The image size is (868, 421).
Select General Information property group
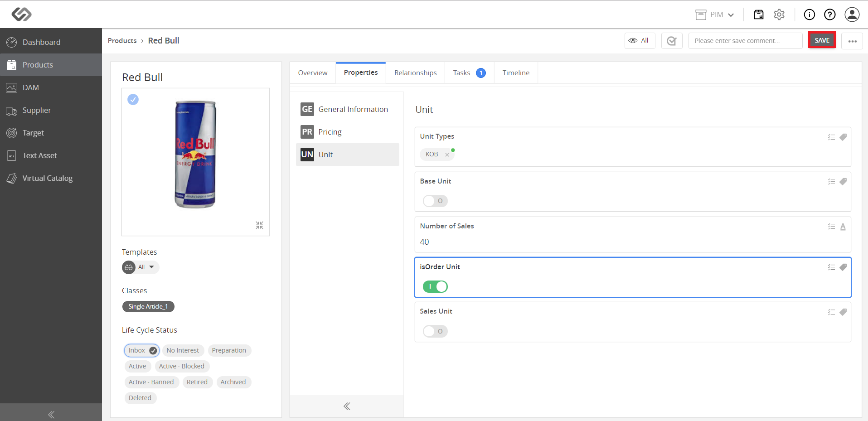click(348, 109)
